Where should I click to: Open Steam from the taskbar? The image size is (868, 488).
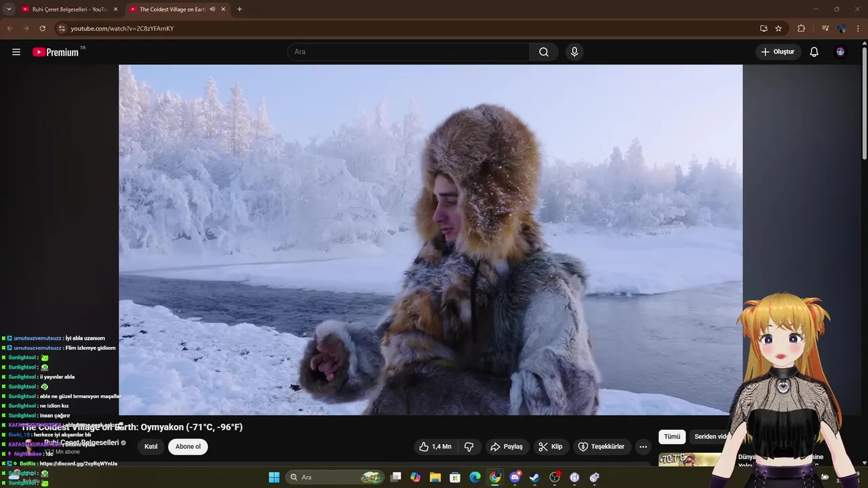[534, 477]
